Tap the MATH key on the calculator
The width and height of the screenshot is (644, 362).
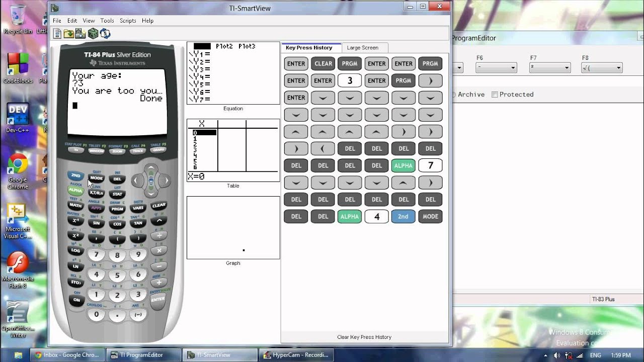click(x=75, y=205)
